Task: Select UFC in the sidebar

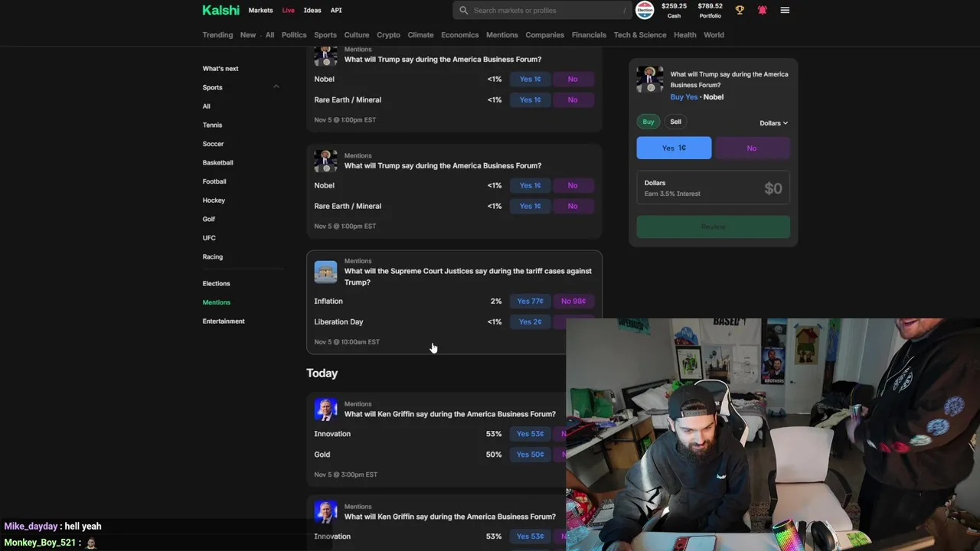Action: [x=209, y=237]
